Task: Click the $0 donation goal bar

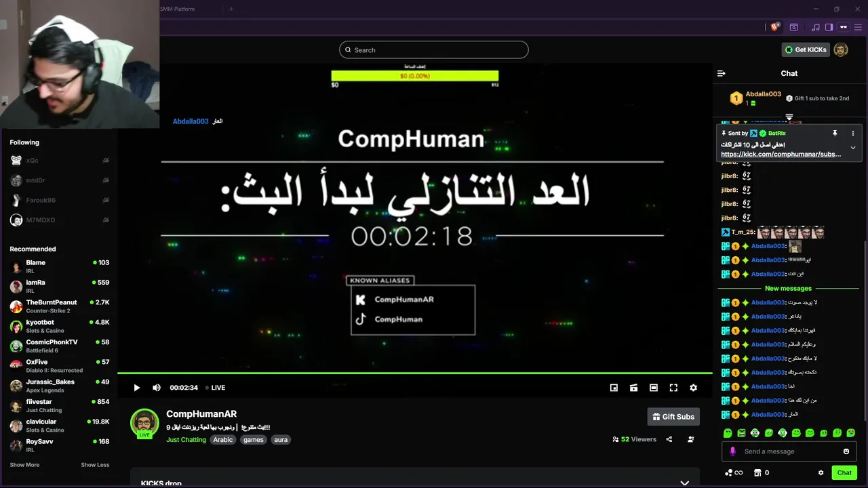Action: (415, 76)
